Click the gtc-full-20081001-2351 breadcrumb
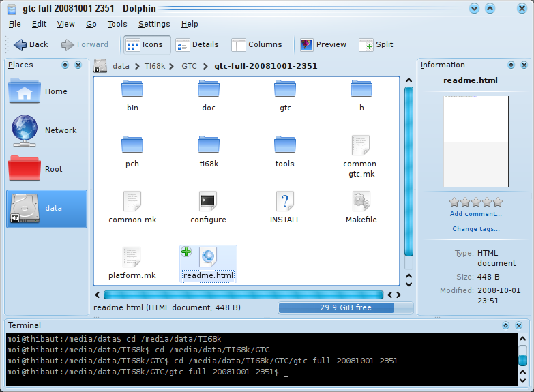 click(x=266, y=66)
